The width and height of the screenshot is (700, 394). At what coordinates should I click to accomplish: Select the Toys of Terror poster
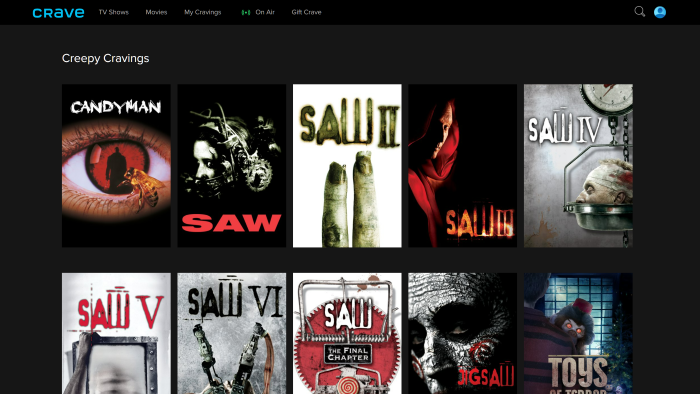[578, 334]
